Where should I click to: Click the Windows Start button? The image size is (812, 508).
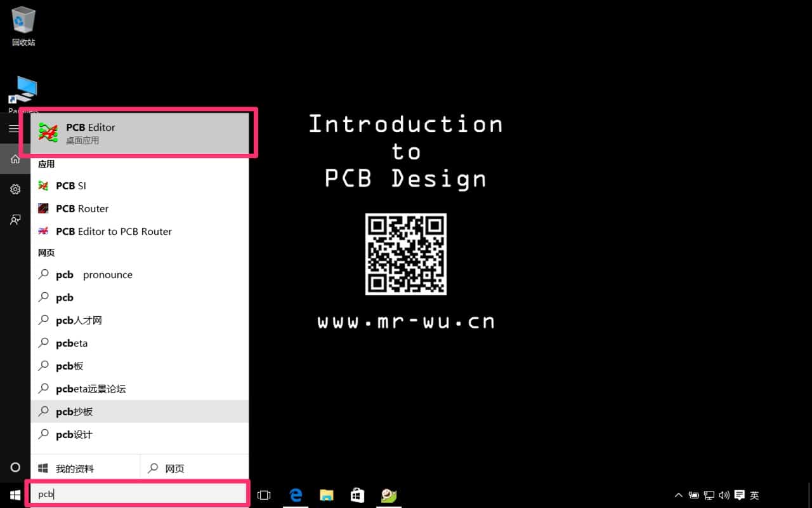[15, 495]
